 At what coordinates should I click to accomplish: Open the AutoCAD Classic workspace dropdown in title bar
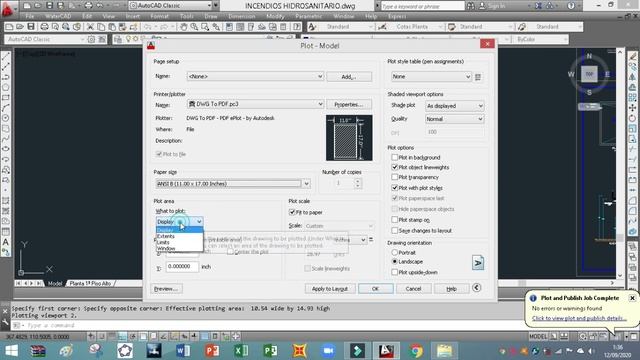[x=209, y=6]
